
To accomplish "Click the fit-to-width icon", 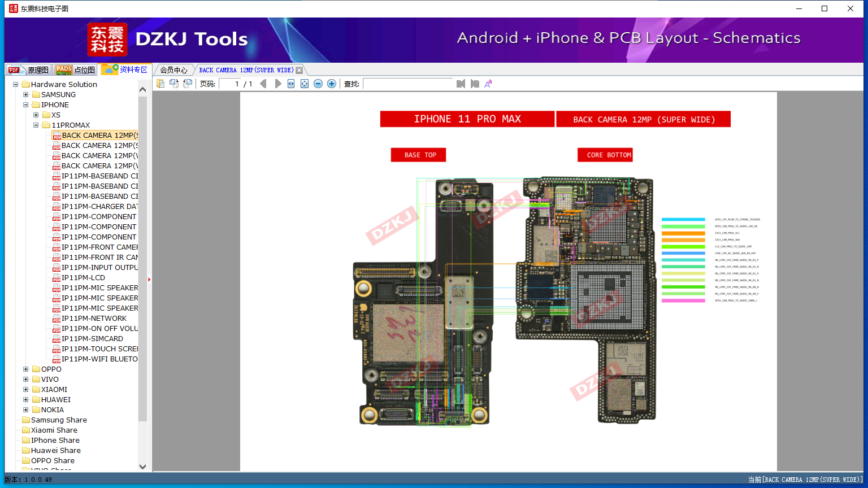I will click(x=291, y=84).
